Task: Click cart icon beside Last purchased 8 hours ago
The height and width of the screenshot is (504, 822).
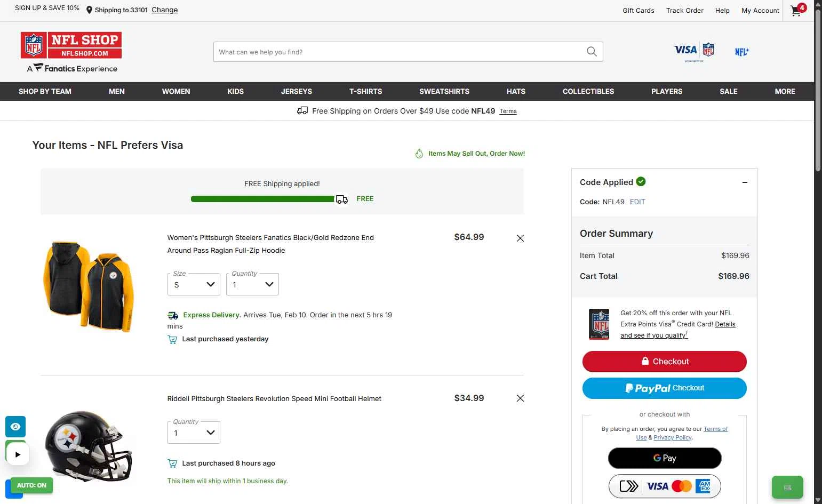Action: pos(172,463)
